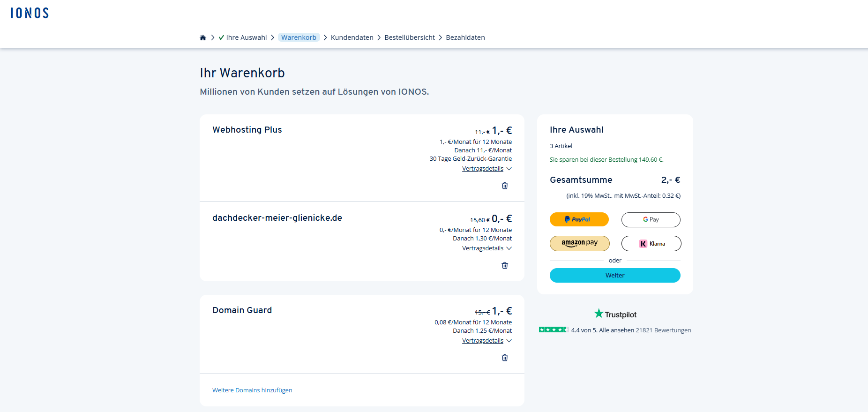Delete Webhosting Plus from the cart

505,186
